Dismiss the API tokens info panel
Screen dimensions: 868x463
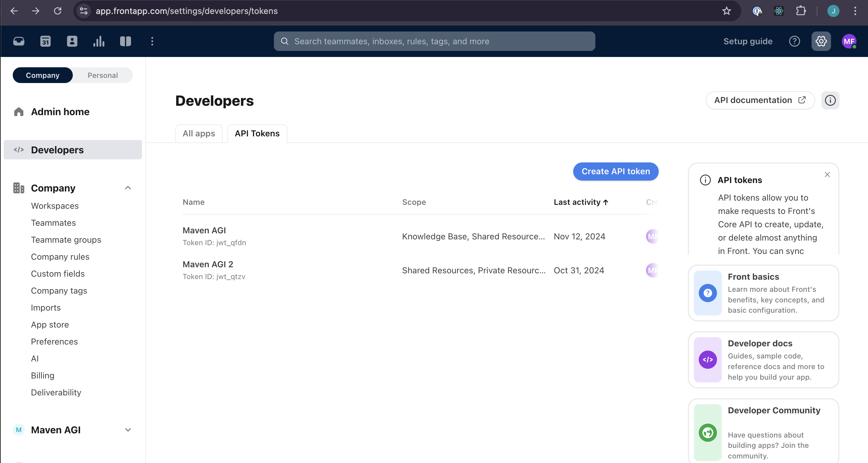(x=827, y=175)
